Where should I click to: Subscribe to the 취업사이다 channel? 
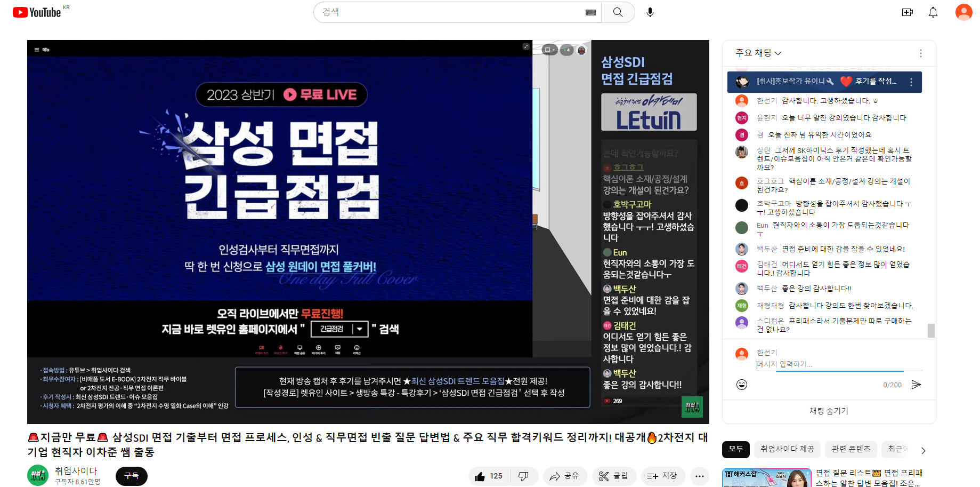[131, 476]
